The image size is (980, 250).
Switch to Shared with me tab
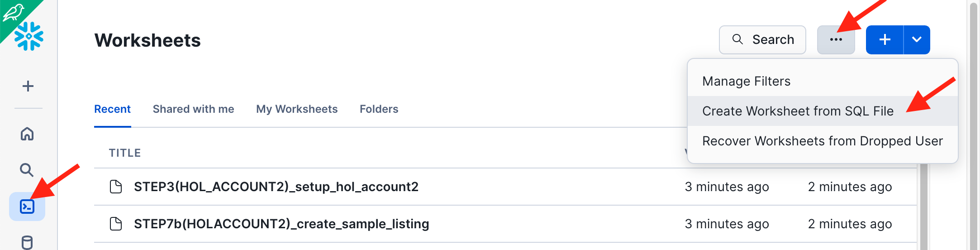click(193, 109)
